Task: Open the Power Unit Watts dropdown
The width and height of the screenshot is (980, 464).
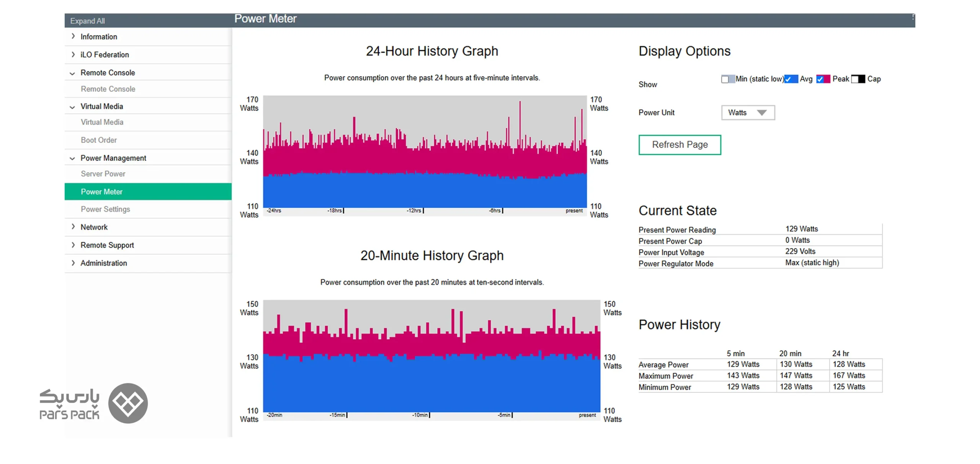Action: pyautogui.click(x=748, y=112)
